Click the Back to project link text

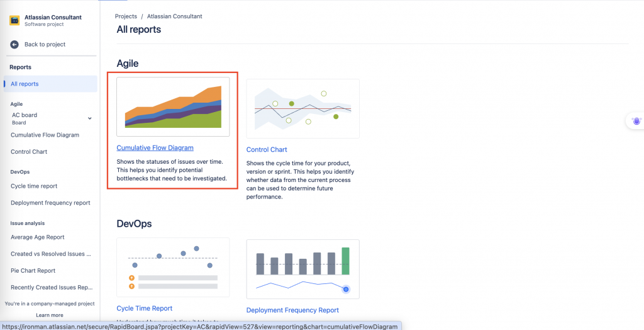(45, 45)
